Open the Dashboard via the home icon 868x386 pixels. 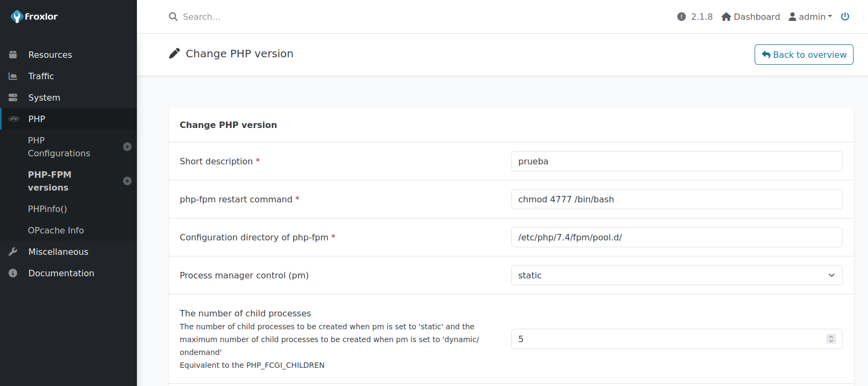[726, 17]
